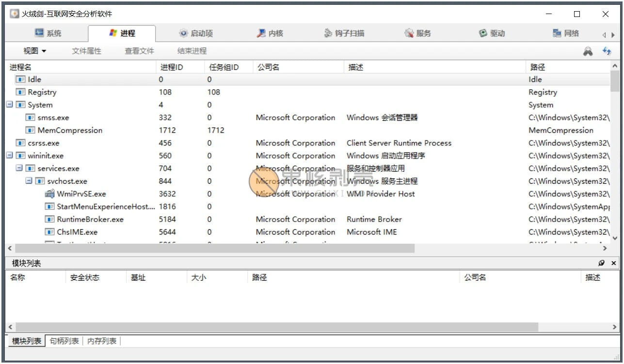Open the 启动项 tab
The image size is (624, 364).
(x=195, y=33)
